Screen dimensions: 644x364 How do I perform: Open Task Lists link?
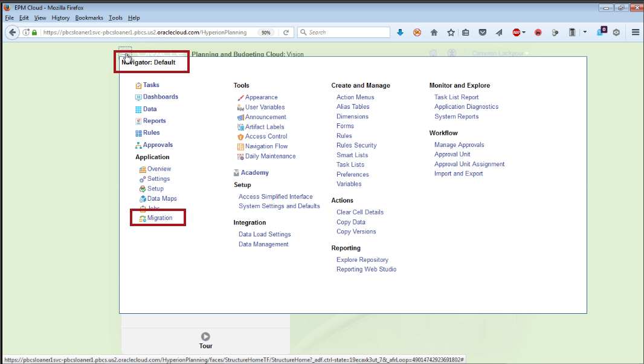tap(350, 165)
